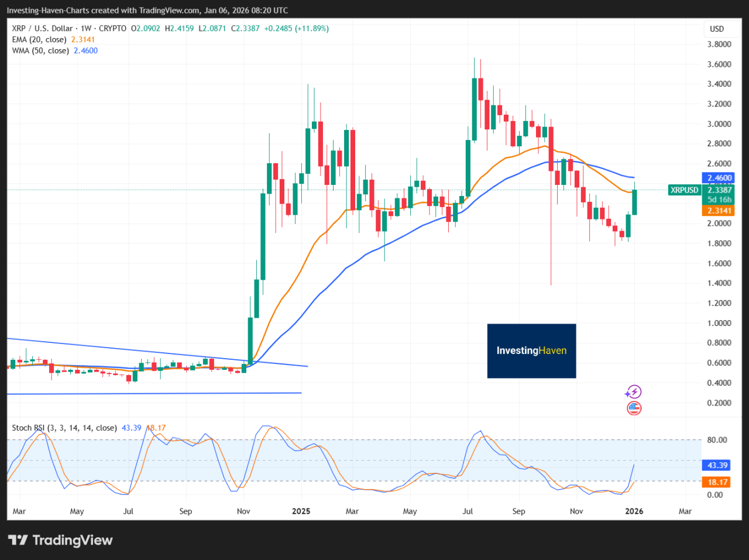Click the 2025 label on time axis
Screen dimensions: 749x560
(301, 511)
